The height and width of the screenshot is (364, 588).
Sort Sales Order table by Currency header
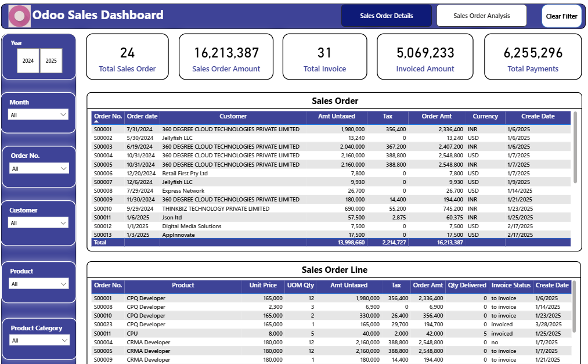coord(485,117)
